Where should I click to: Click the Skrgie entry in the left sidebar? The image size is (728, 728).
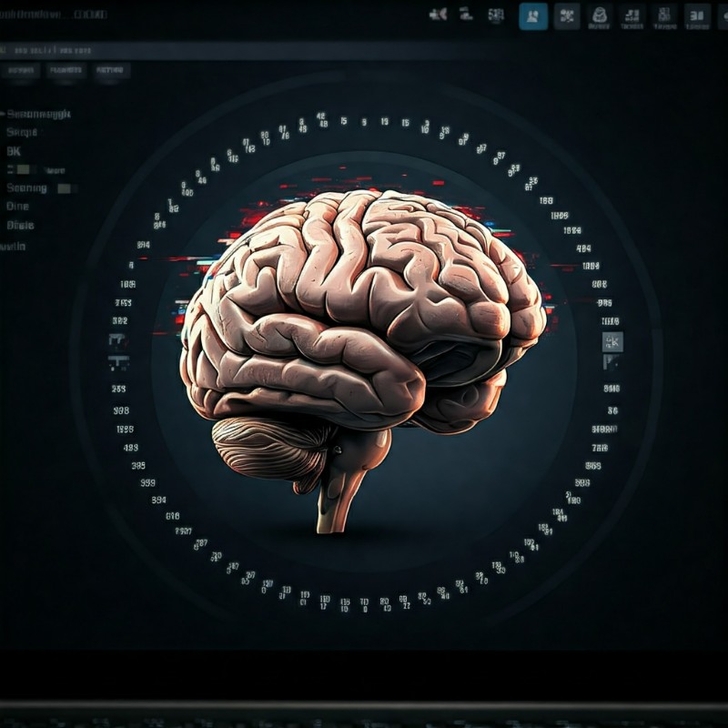(x=22, y=132)
